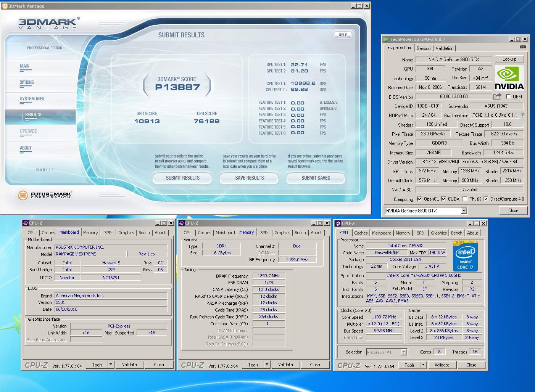Click title bar icon of the CPU-tab CPU-Z window
Viewport: 535px width, 392px height.
(338, 223)
